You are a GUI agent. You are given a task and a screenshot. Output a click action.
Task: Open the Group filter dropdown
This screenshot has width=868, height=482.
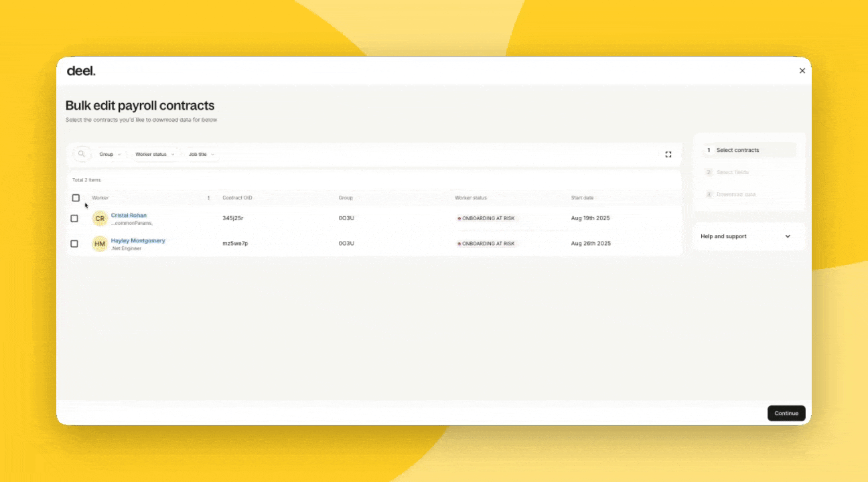tap(110, 155)
